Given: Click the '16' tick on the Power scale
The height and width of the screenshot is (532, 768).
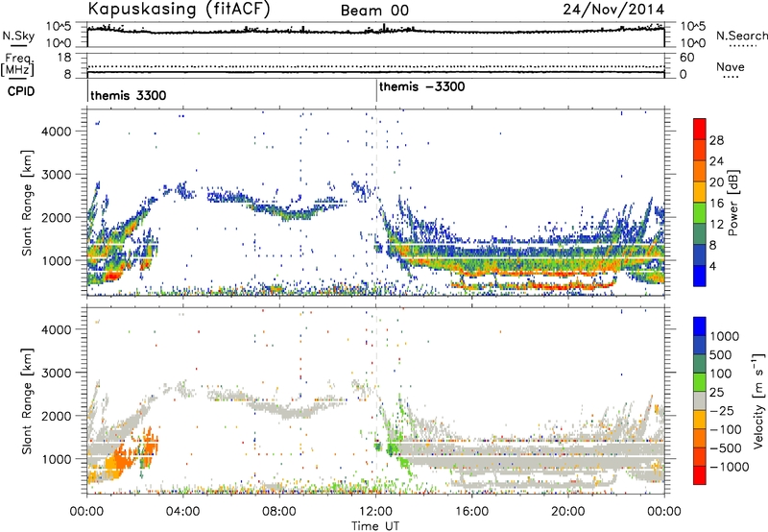Looking at the screenshot, I should 716,204.
